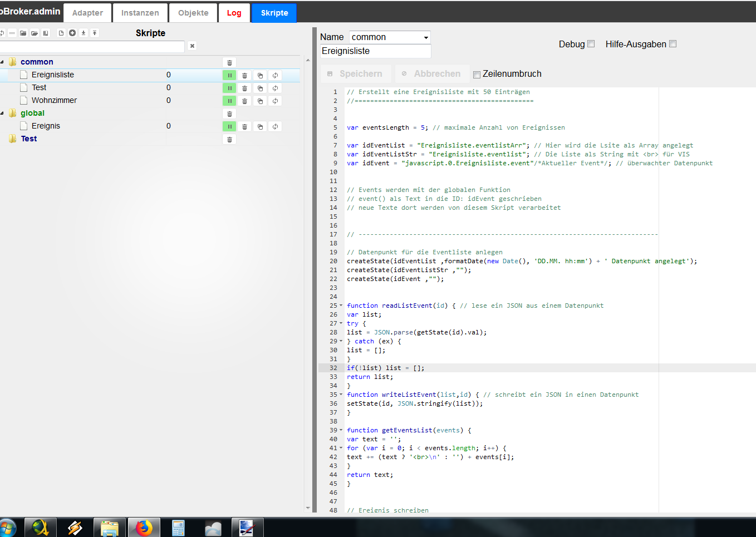Copy the Wohnzimmer script
Screen dimensions: 756x537
pos(260,101)
